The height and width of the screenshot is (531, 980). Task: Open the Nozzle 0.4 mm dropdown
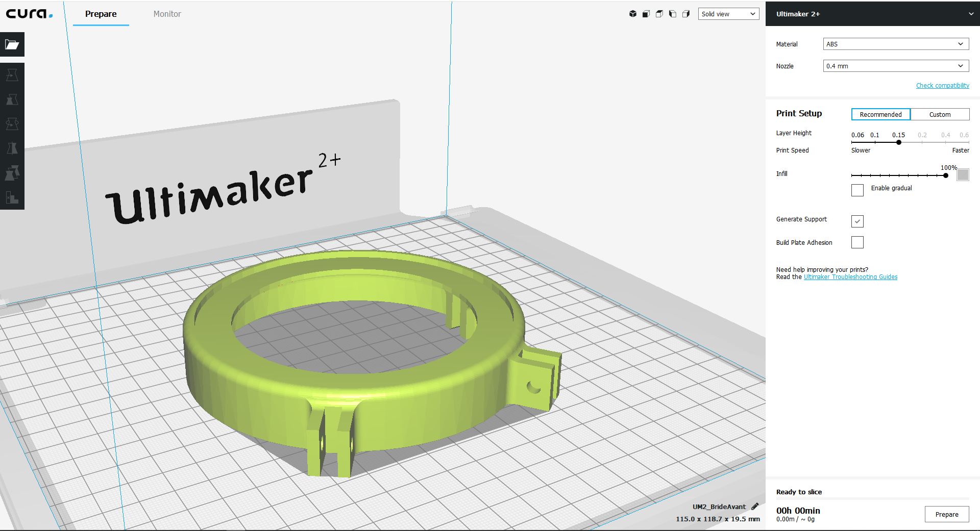coord(896,66)
